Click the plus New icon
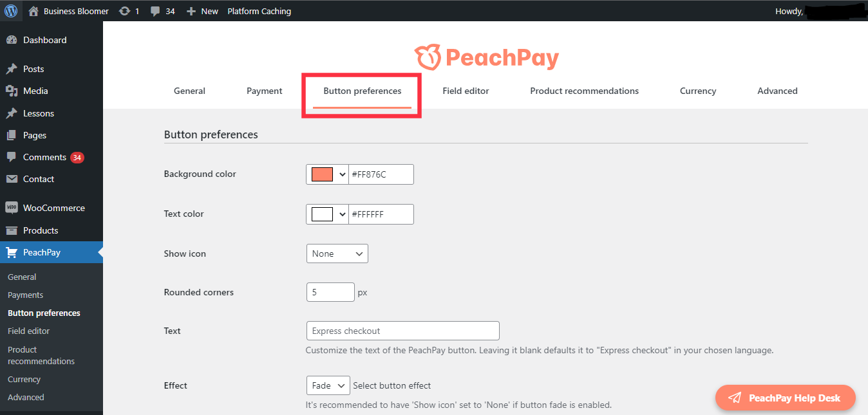868x415 pixels. coord(191,11)
